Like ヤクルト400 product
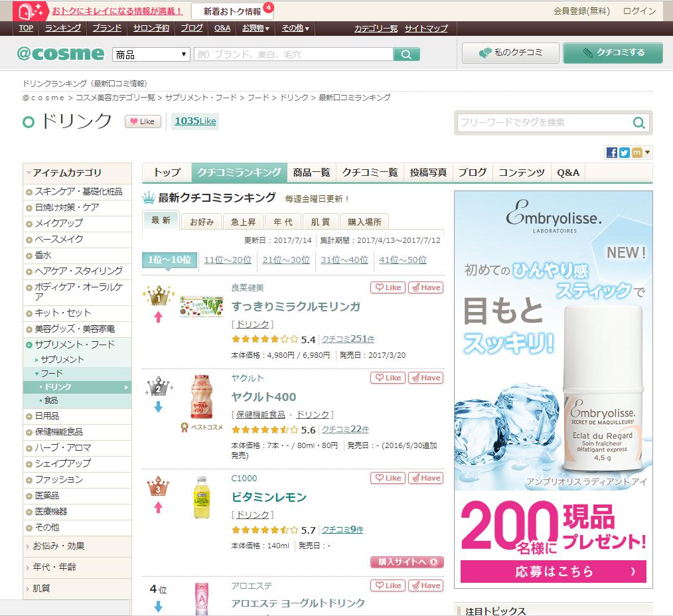Screen dimensions: 673x616 pyautogui.click(x=388, y=378)
